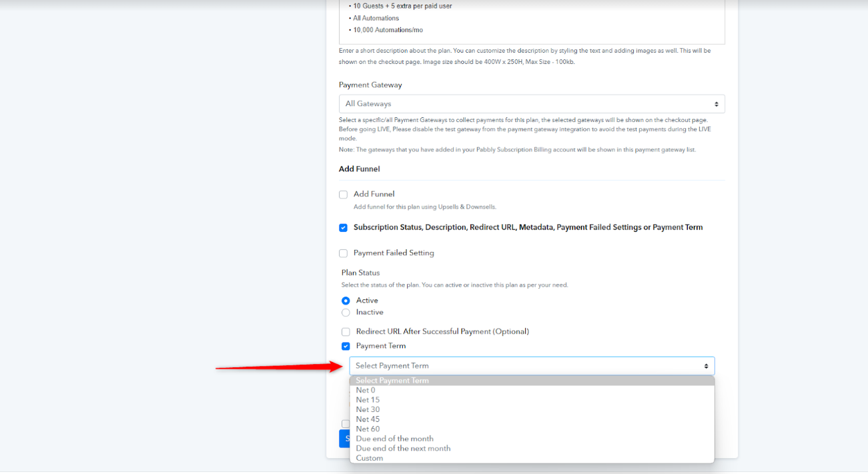Click the arrows icon on Payment Term select
Image resolution: width=868 pixels, height=474 pixels.
pyautogui.click(x=706, y=366)
